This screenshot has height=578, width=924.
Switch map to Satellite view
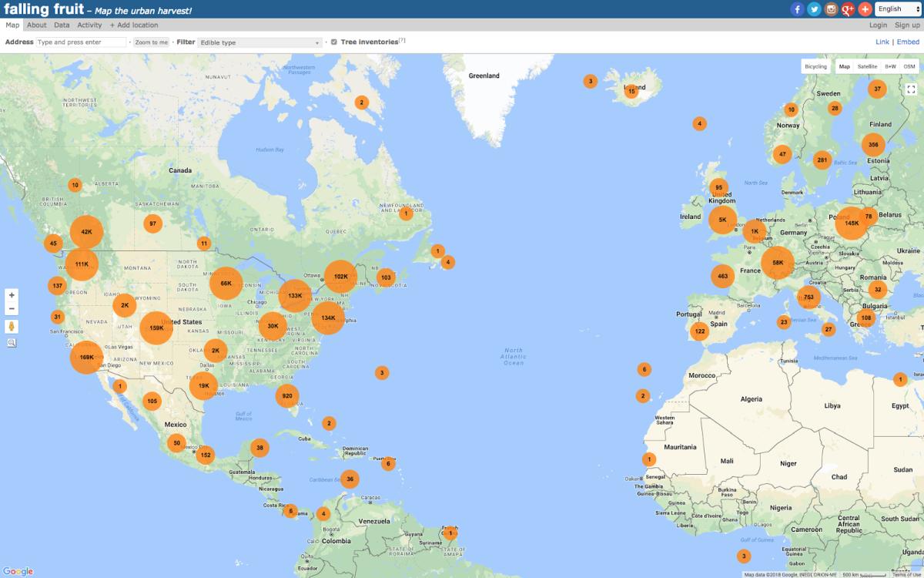tap(867, 67)
